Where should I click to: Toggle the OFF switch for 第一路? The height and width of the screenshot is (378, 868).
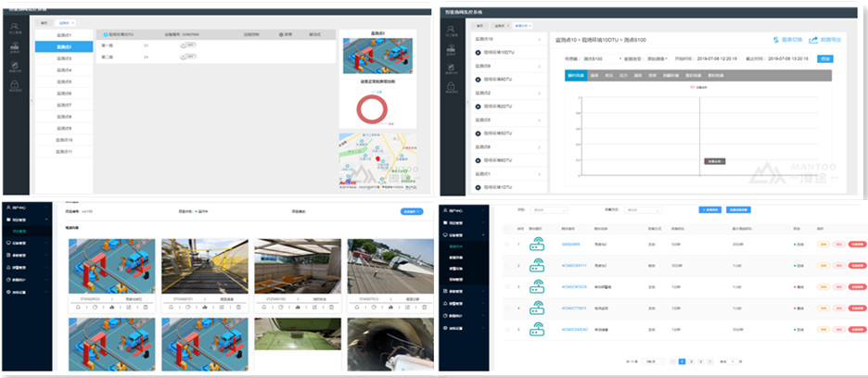click(x=188, y=44)
